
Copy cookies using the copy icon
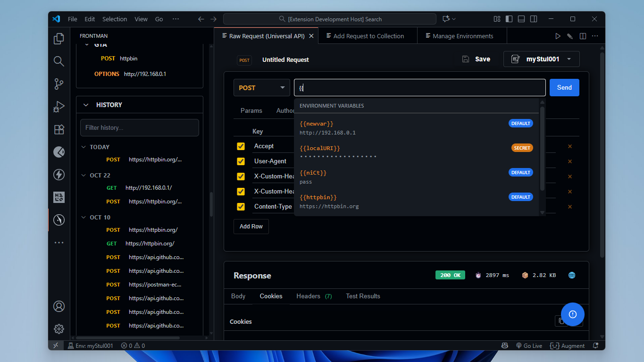coord(561,321)
